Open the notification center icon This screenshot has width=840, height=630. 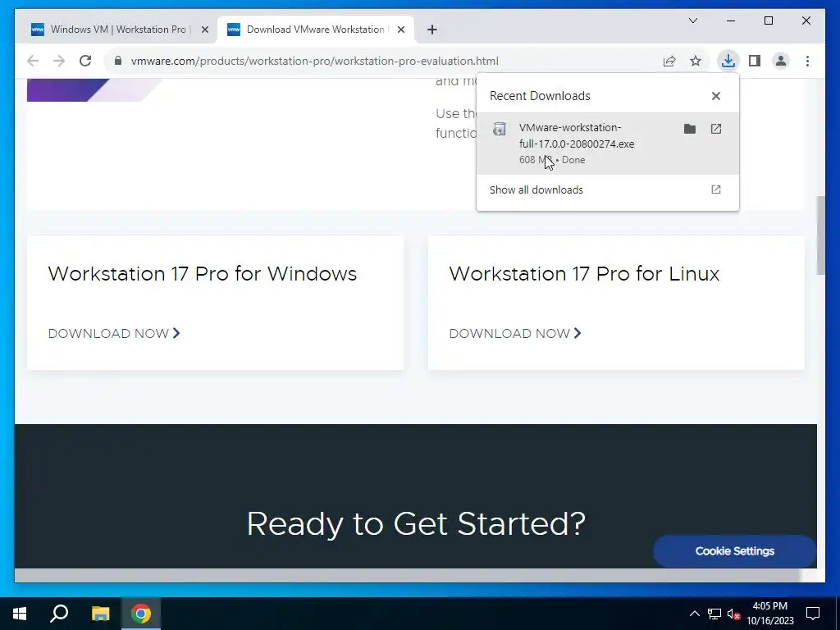(813, 614)
